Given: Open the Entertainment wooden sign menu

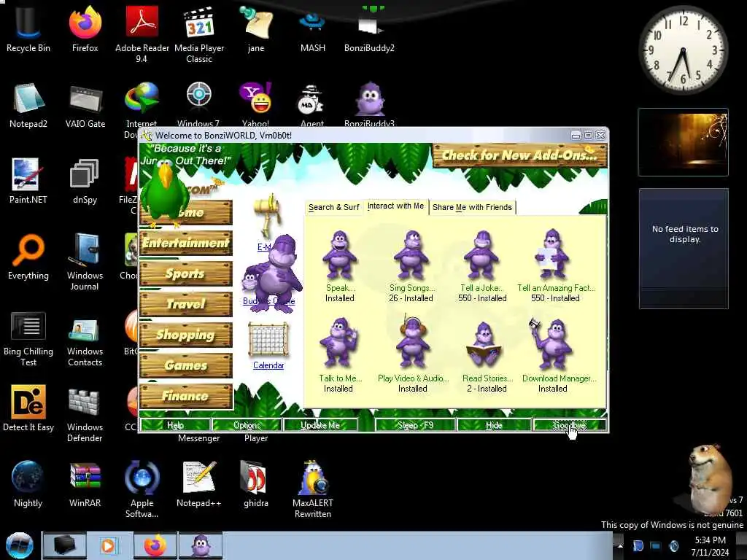Looking at the screenshot, I should [x=186, y=243].
